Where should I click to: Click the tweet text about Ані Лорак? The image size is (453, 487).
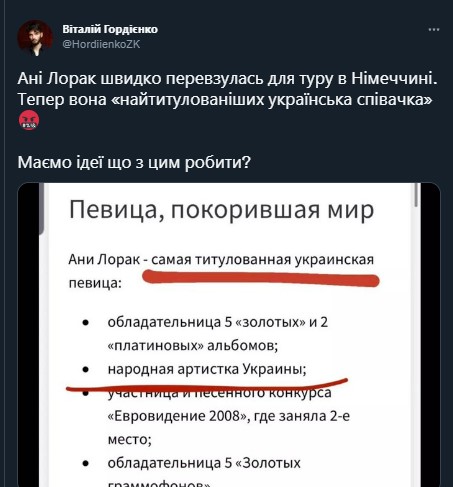click(x=227, y=89)
